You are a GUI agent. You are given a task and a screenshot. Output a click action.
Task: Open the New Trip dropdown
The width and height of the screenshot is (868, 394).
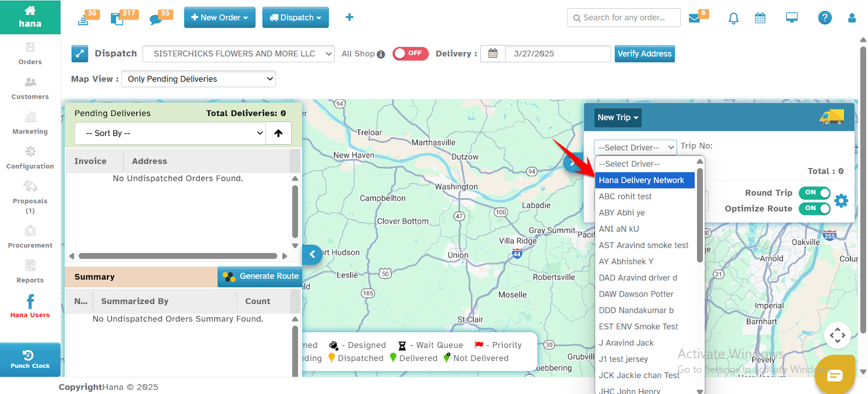coord(618,118)
